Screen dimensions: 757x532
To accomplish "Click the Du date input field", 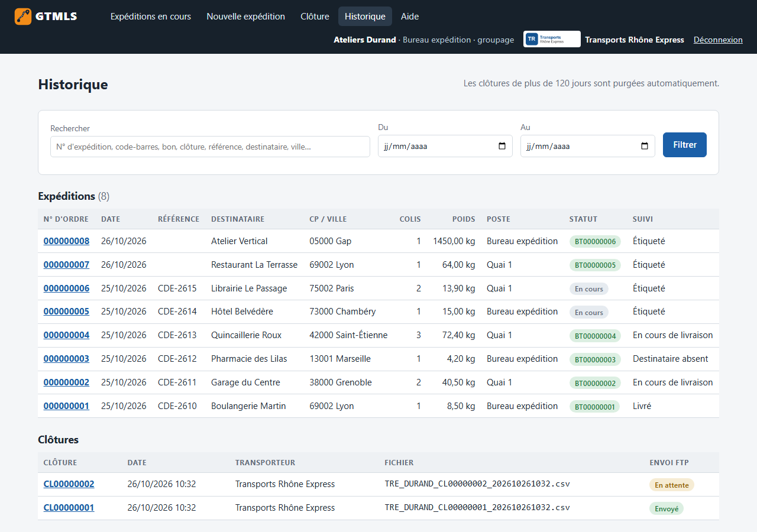I will click(445, 146).
